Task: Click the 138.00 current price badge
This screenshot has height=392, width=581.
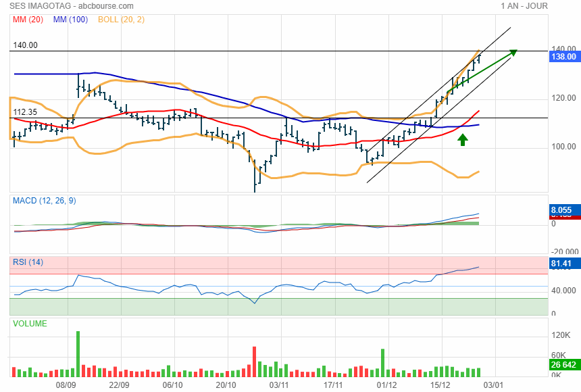Action: (564, 56)
